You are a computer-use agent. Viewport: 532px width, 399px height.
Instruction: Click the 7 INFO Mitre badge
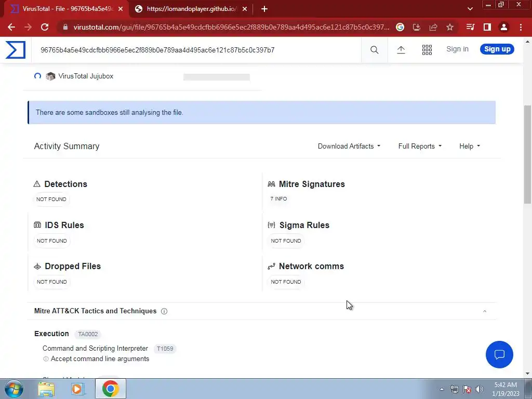click(x=278, y=199)
